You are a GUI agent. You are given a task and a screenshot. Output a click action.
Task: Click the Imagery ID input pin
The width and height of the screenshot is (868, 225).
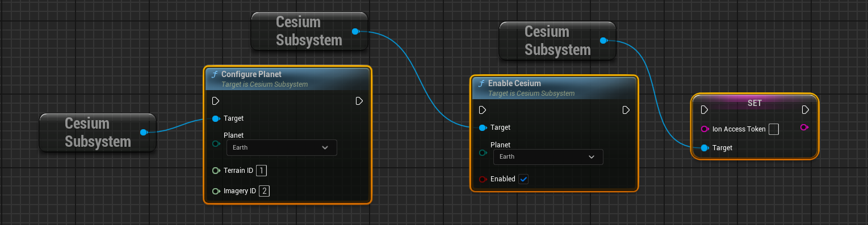(216, 191)
